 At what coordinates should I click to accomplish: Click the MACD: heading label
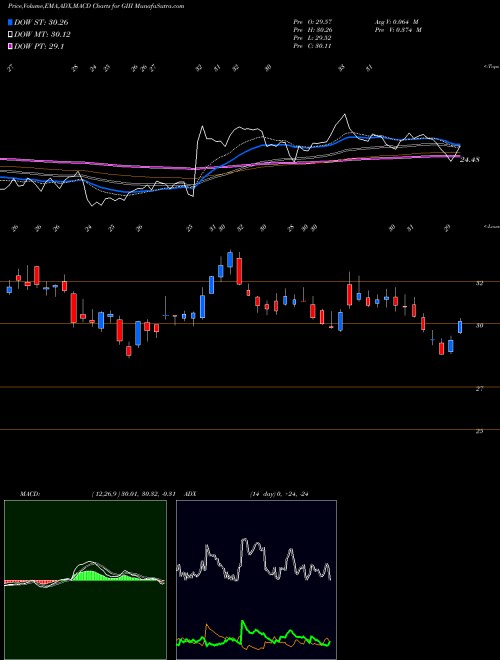[x=30, y=494]
